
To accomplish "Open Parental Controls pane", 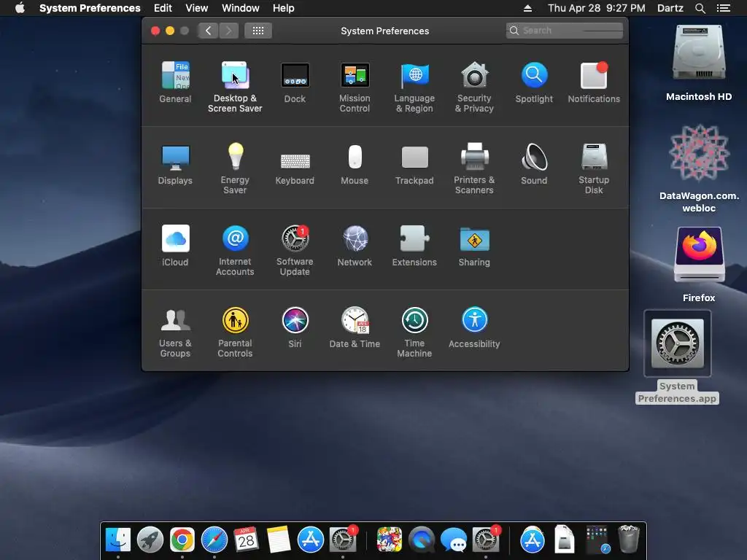I will tap(235, 332).
